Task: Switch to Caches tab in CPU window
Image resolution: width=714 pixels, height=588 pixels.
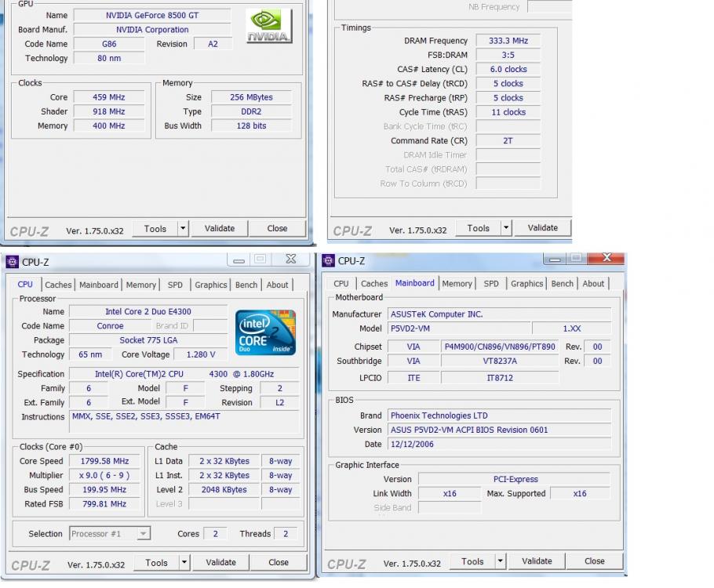Action: 58,285
